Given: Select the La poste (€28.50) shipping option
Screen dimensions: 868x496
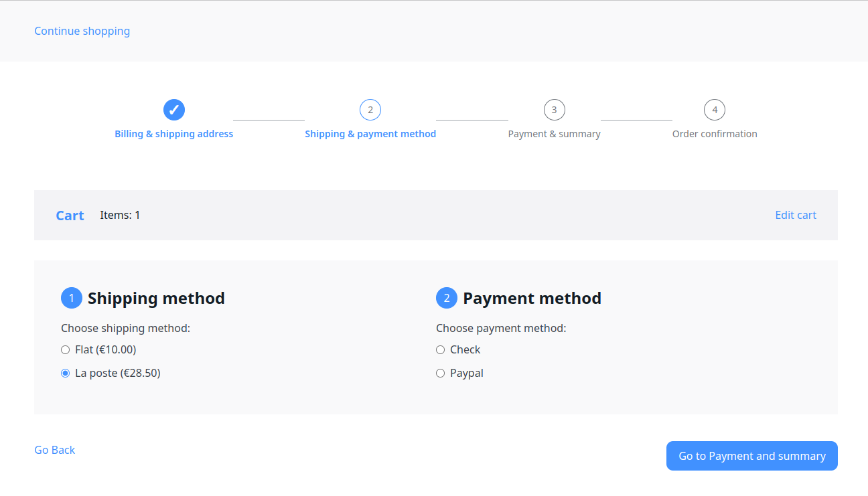Looking at the screenshot, I should (x=66, y=374).
